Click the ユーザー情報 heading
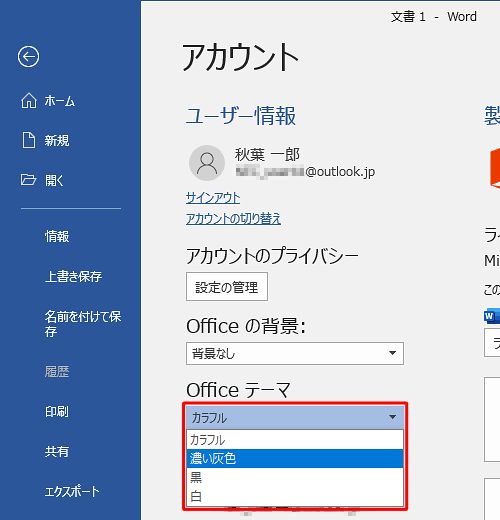The width and height of the screenshot is (500, 520). click(x=241, y=116)
